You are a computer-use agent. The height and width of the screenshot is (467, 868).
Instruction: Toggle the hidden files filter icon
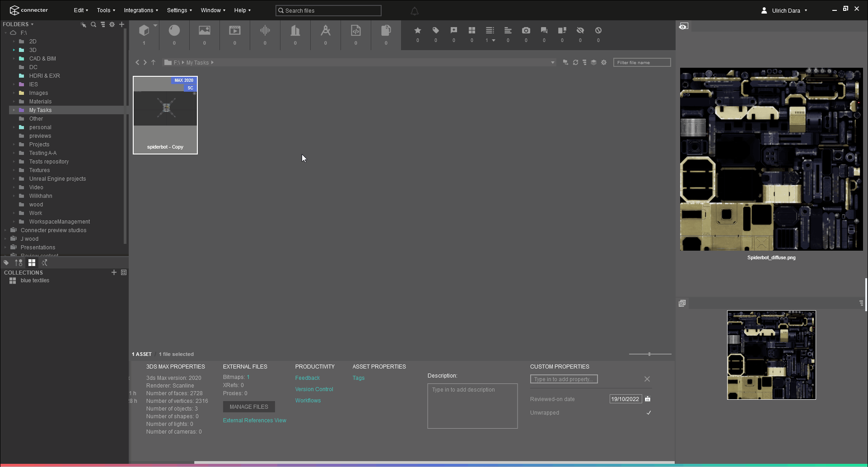tap(580, 30)
